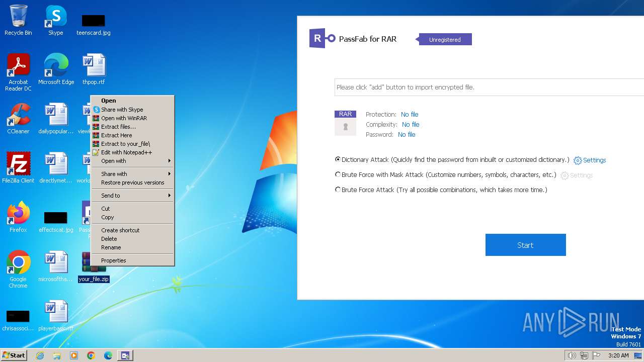Screen dimensions: 644x362
Task: Choose Restore previous versions entry
Action: click(133, 183)
